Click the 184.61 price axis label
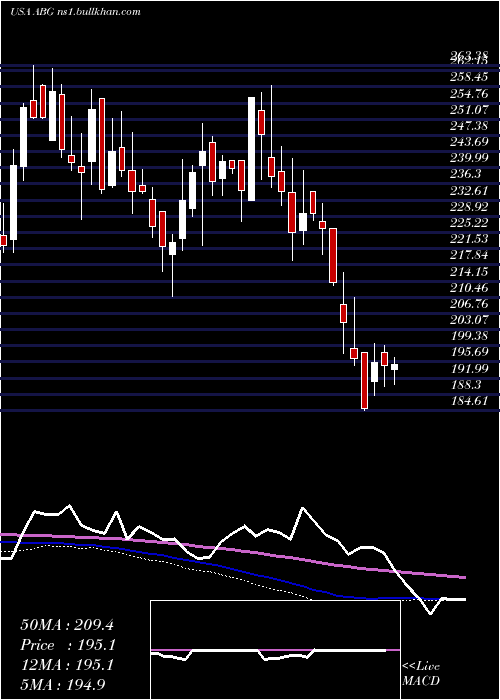The image size is (500, 700). pyautogui.click(x=469, y=402)
